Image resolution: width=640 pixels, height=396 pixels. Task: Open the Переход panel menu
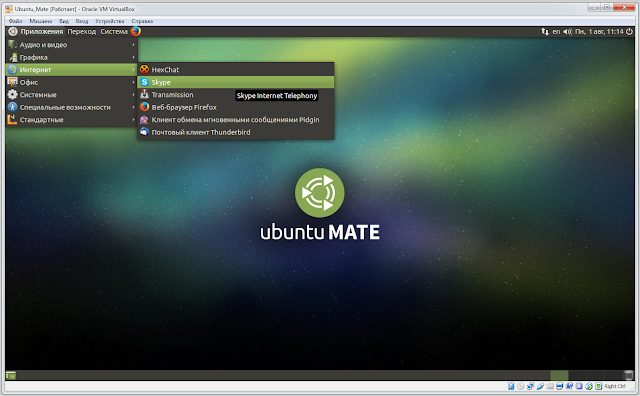pyautogui.click(x=82, y=31)
